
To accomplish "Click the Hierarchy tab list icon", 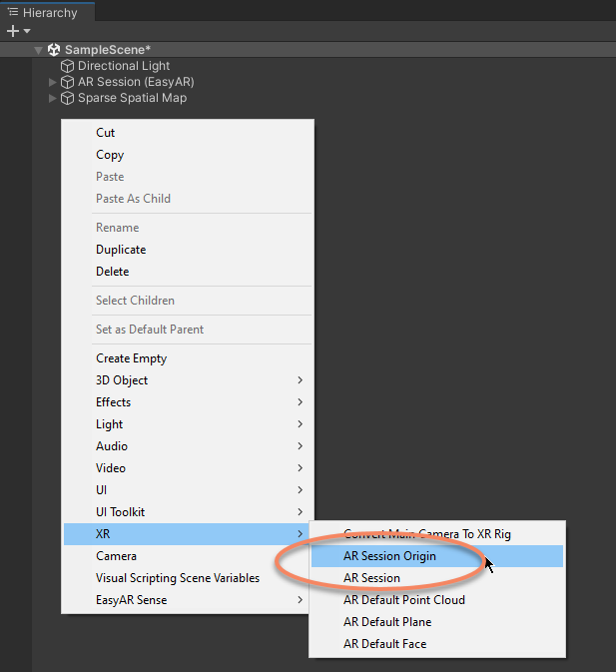I will coord(13,12).
